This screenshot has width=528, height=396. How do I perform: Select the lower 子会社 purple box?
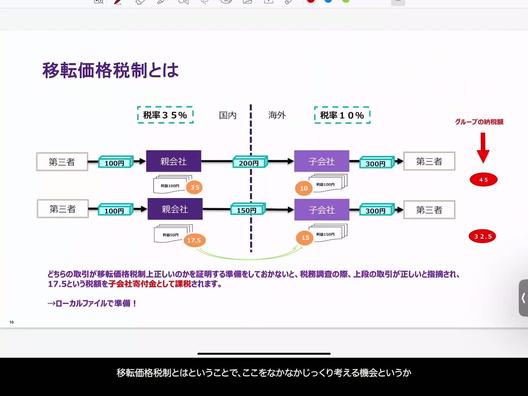[322, 210]
